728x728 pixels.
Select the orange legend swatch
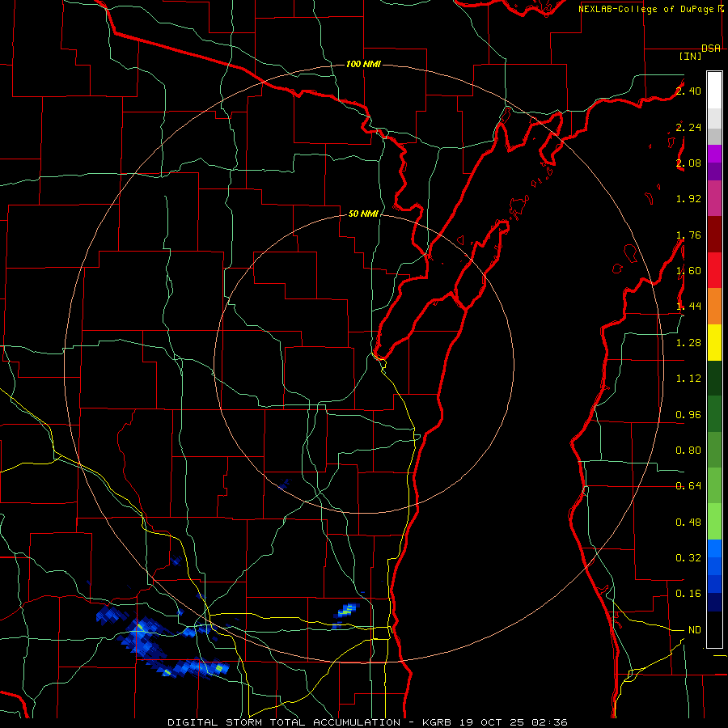(x=714, y=306)
